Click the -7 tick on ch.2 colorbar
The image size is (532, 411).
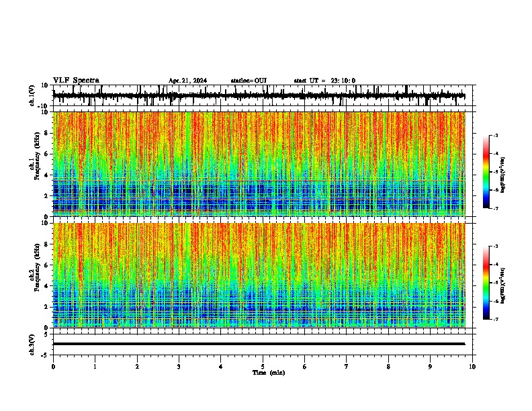click(x=495, y=320)
